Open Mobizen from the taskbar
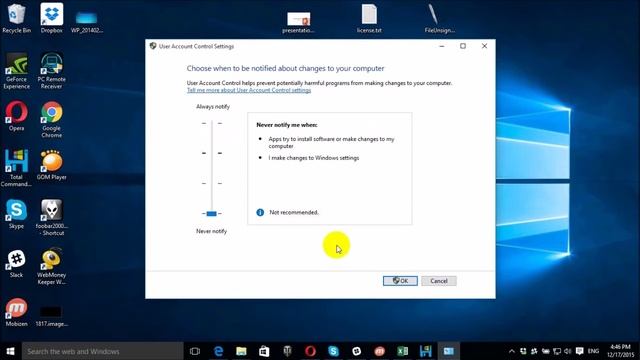The width and height of the screenshot is (640, 360). click(x=380, y=351)
